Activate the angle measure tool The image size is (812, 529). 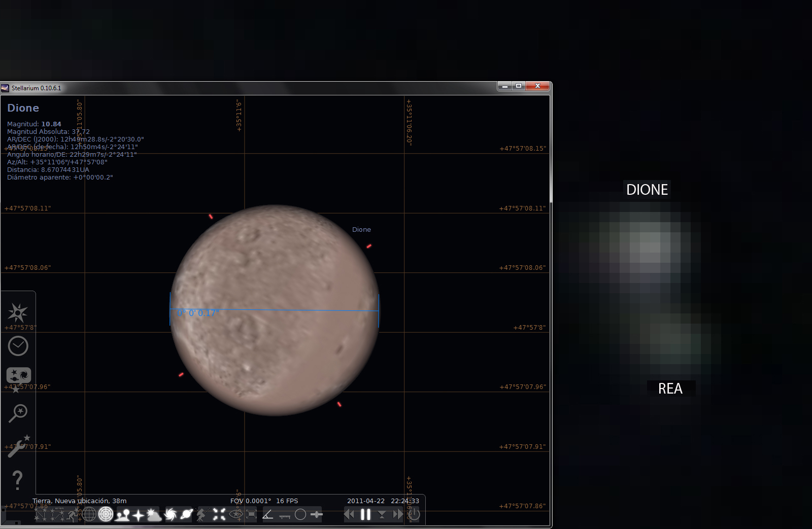(268, 515)
